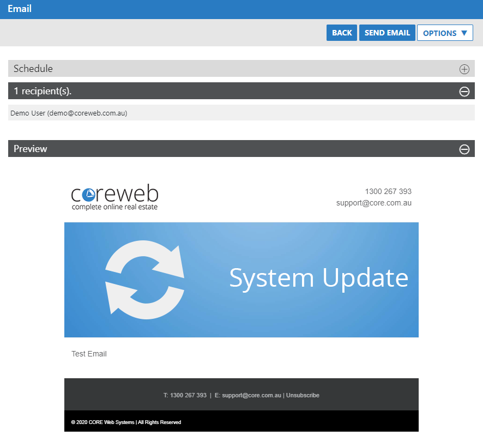The height and width of the screenshot is (448, 483).
Task: Click the coreweb logo
Action: [114, 198]
